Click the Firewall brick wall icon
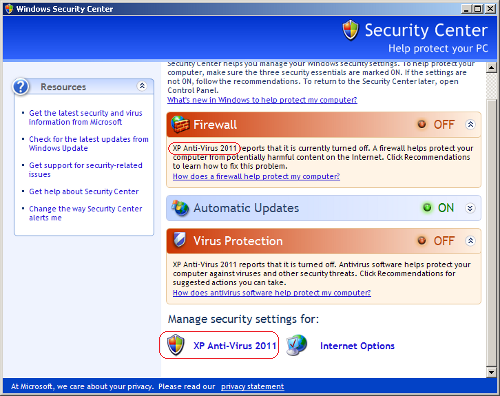This screenshot has height=396, width=500. tap(180, 124)
